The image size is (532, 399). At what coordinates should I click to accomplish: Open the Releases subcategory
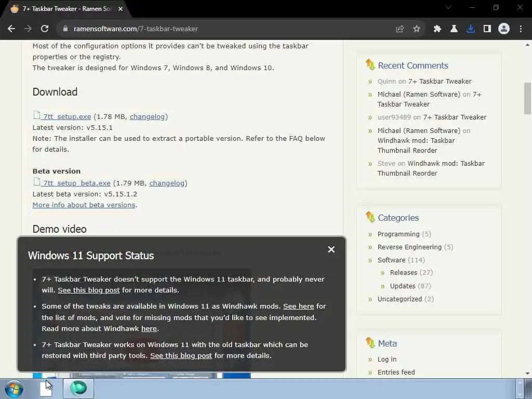tap(403, 272)
